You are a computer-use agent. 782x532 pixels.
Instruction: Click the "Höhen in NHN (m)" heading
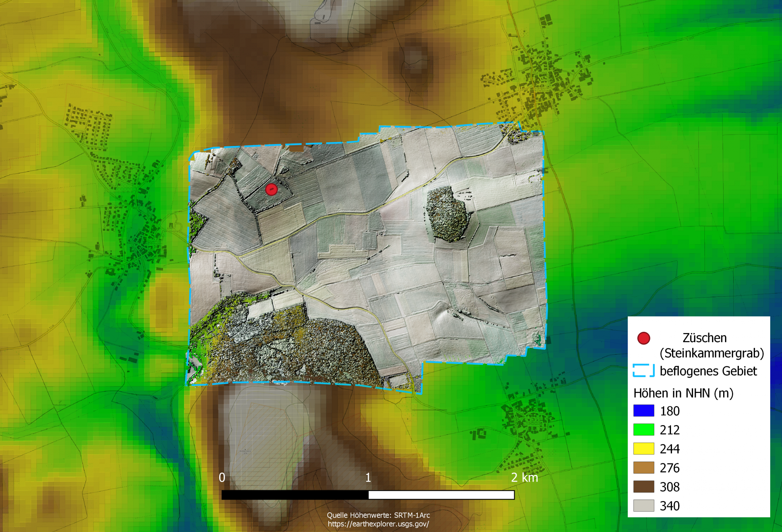click(x=683, y=393)
